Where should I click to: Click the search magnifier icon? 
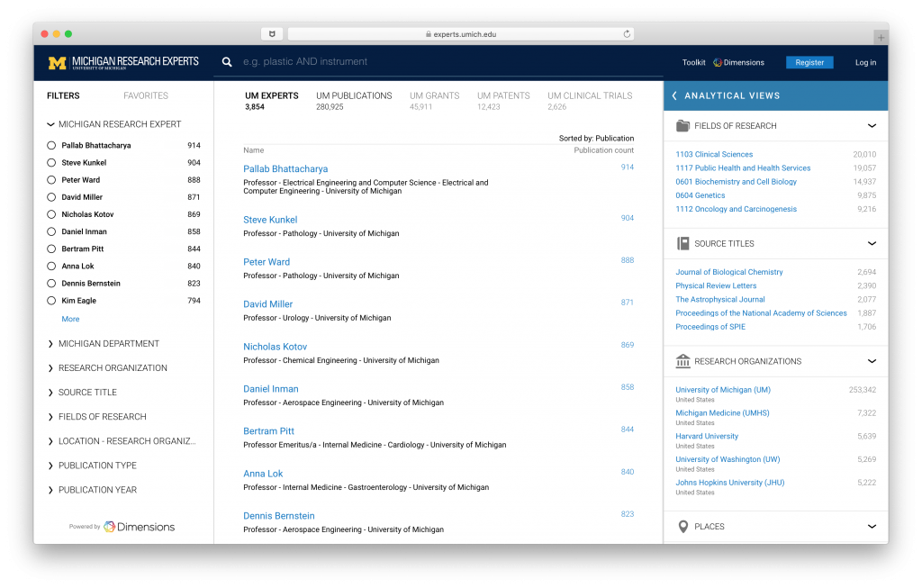tap(227, 62)
